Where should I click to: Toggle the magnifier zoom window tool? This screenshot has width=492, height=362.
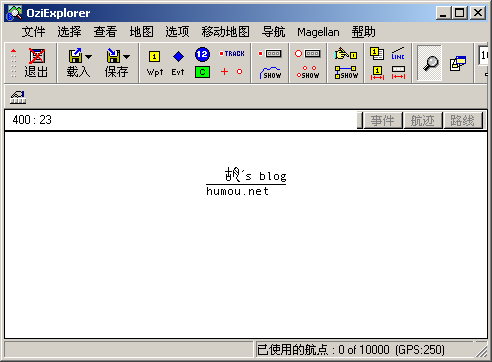430,63
